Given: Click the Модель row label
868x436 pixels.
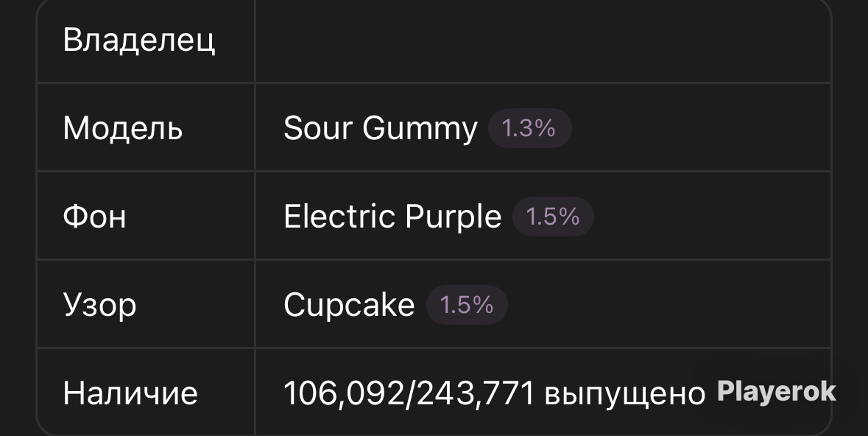Looking at the screenshot, I should 123,129.
